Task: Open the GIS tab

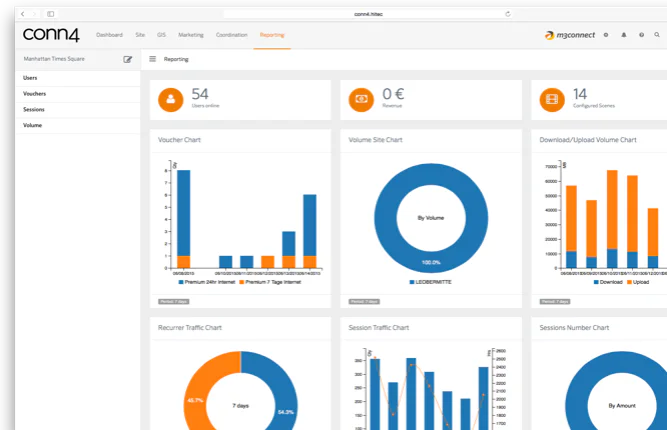Action: point(161,35)
